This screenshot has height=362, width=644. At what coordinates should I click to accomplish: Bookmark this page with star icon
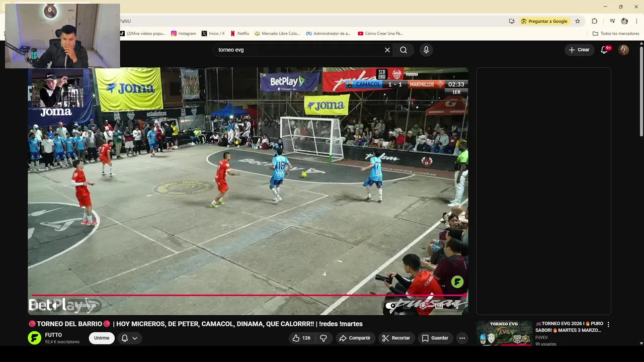pyautogui.click(x=578, y=21)
